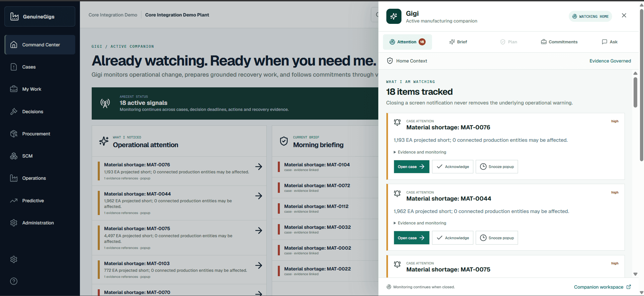
Task: Click the Operational attention sparkle icon
Action: 104,141
